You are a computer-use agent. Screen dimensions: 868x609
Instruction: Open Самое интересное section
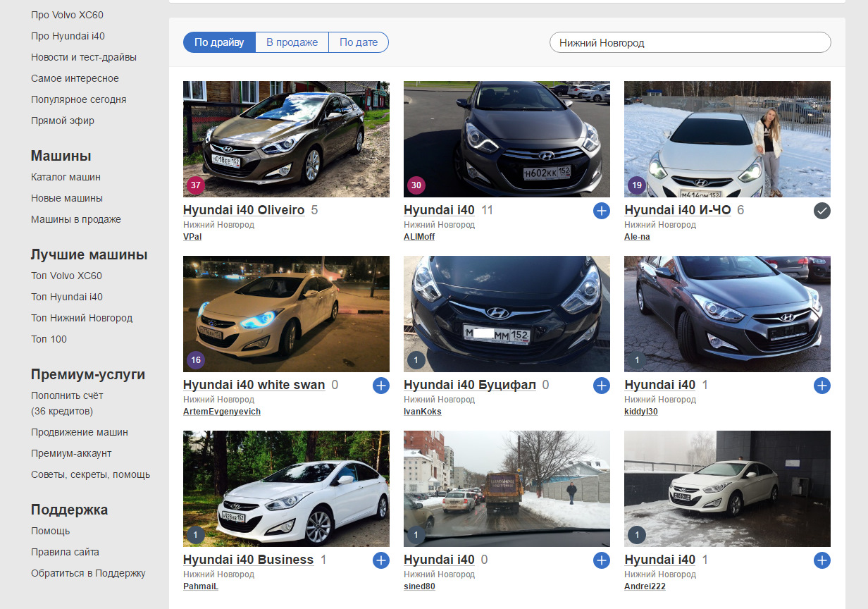point(75,78)
